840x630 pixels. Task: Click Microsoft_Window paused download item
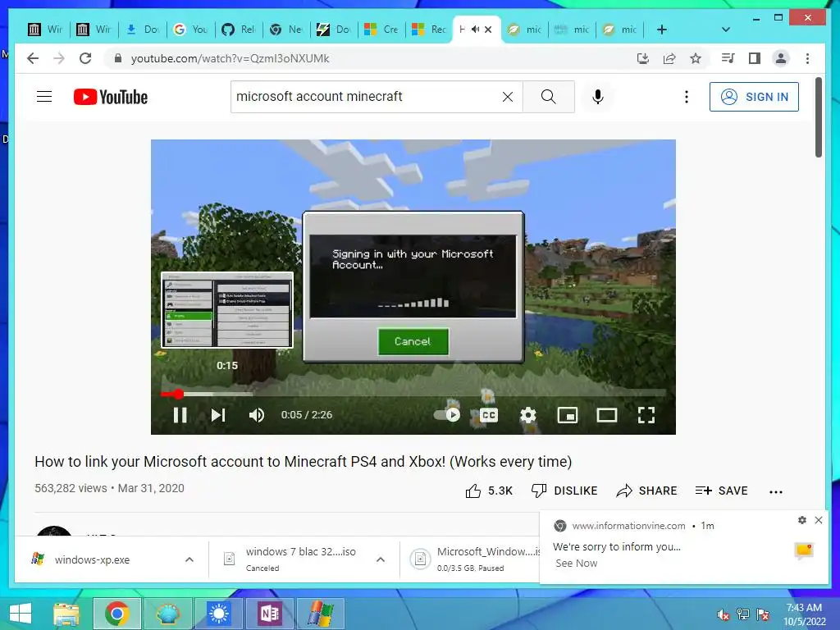click(472, 559)
